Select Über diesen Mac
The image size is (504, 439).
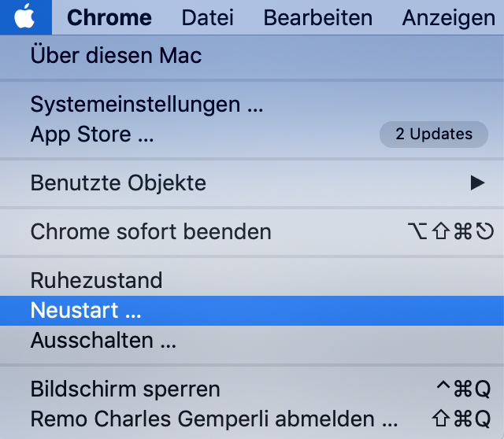coord(252,56)
